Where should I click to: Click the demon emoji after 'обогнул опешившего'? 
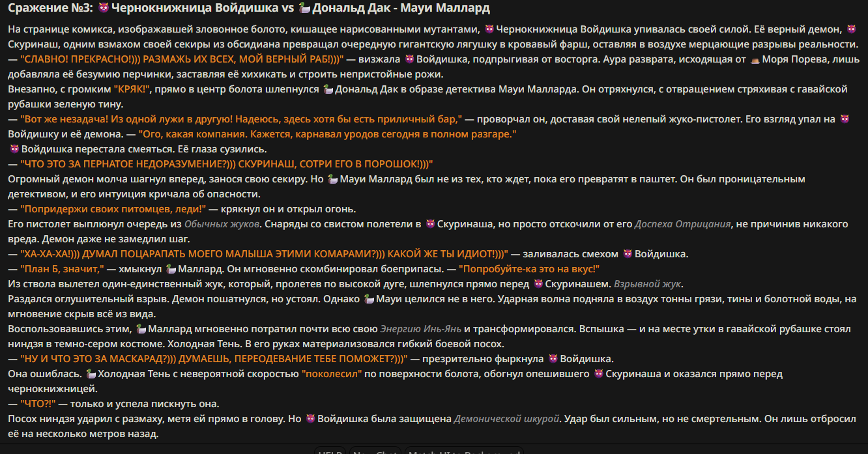(599, 375)
